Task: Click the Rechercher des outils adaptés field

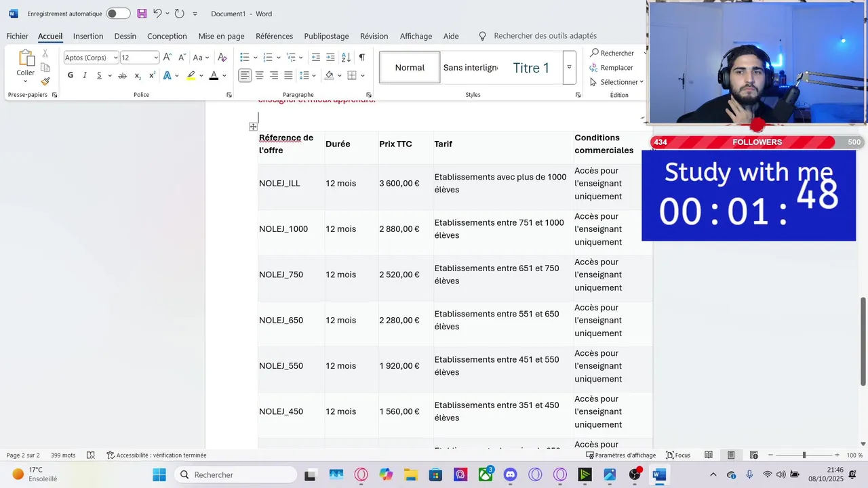Action: [x=545, y=36]
